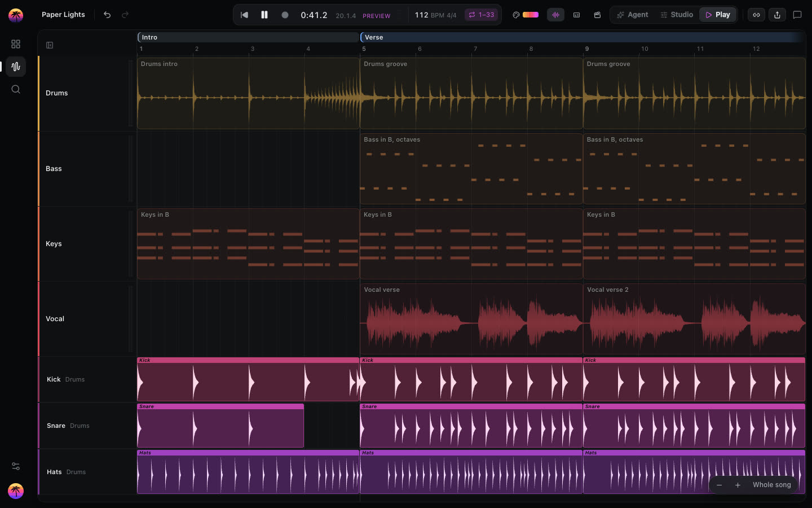This screenshot has width=812, height=508.
Task: Open the grid dashboard in the sidebar
Action: (x=16, y=44)
